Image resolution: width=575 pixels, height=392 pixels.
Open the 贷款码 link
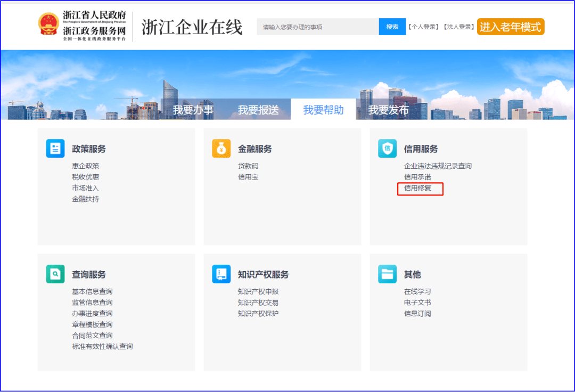[x=248, y=166]
